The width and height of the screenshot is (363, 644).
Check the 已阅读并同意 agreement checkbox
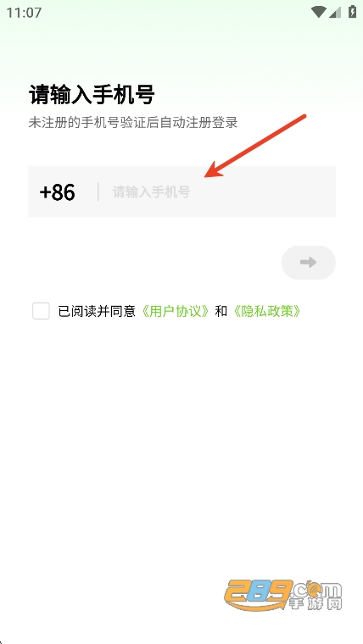point(41,311)
